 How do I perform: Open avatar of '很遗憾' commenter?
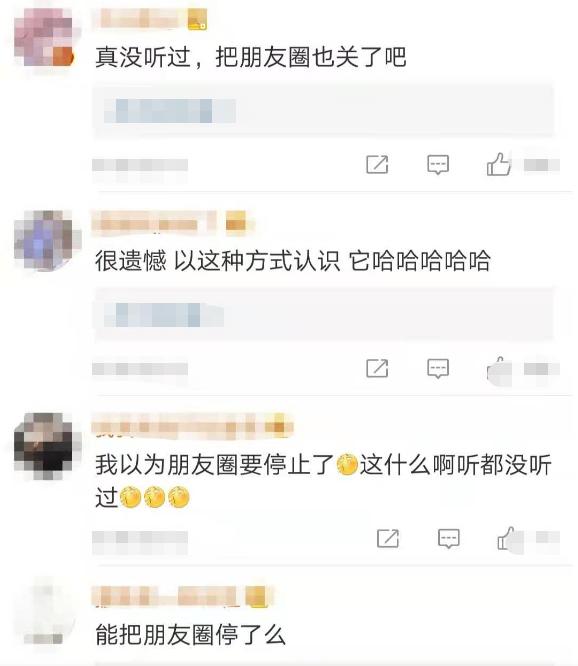click(47, 240)
